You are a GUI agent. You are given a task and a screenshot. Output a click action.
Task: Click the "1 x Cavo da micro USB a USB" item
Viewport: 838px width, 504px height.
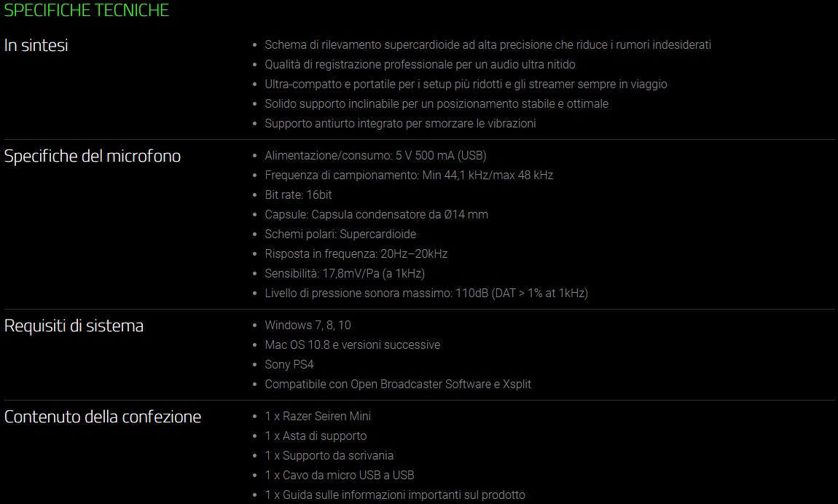[x=340, y=476]
